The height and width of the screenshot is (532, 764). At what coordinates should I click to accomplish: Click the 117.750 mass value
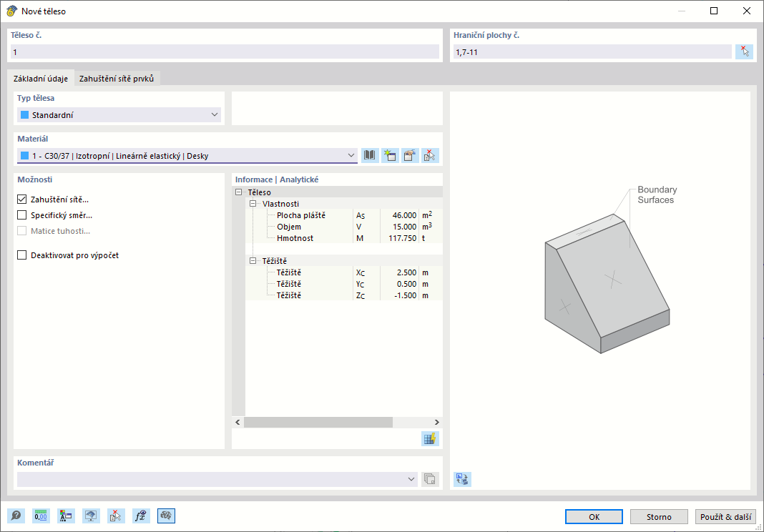pos(404,238)
